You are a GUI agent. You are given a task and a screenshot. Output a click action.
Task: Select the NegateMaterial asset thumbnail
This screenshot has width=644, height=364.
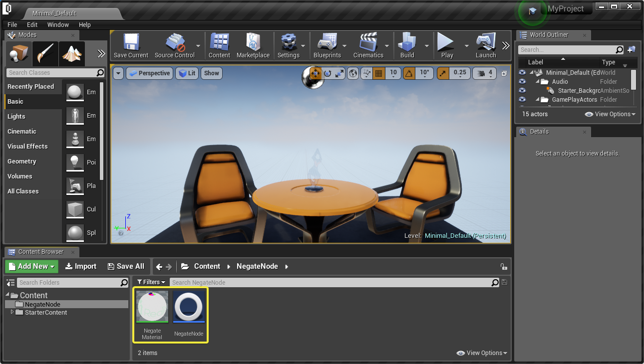(x=152, y=307)
